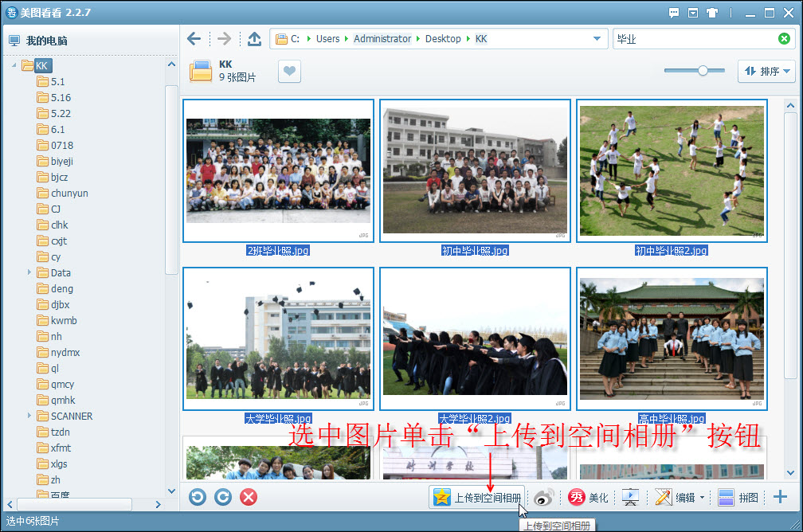The width and height of the screenshot is (803, 532).
Task: Select thumbnail 高中毕业照.jpg
Action: pyautogui.click(x=672, y=338)
